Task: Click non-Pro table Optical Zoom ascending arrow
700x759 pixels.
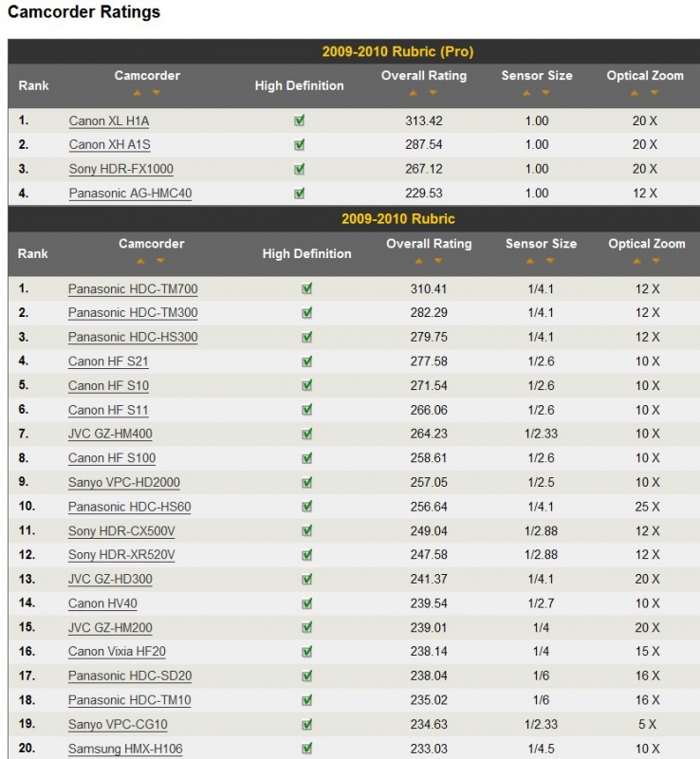Action: point(637,261)
